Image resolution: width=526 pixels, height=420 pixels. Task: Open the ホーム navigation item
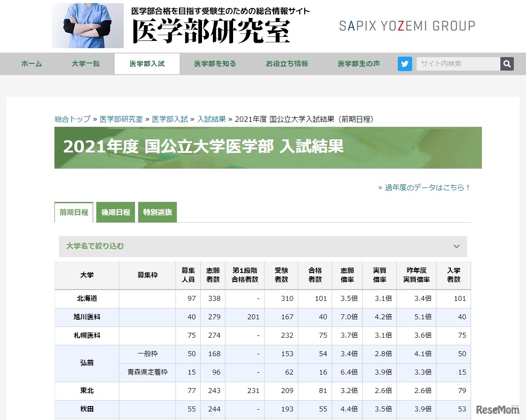point(31,64)
